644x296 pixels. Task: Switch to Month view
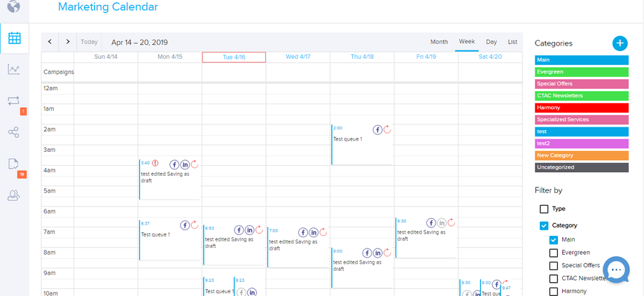(x=439, y=42)
